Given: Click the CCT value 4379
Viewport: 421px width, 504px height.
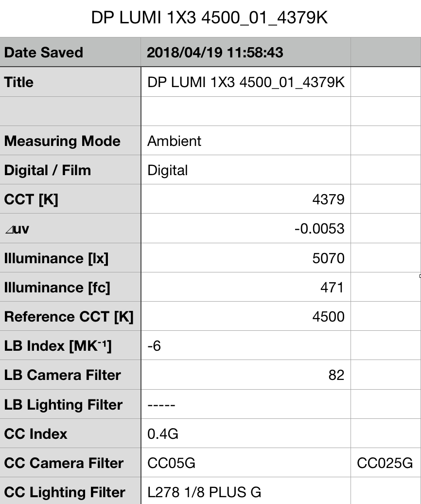Looking at the screenshot, I should pyautogui.click(x=328, y=199).
